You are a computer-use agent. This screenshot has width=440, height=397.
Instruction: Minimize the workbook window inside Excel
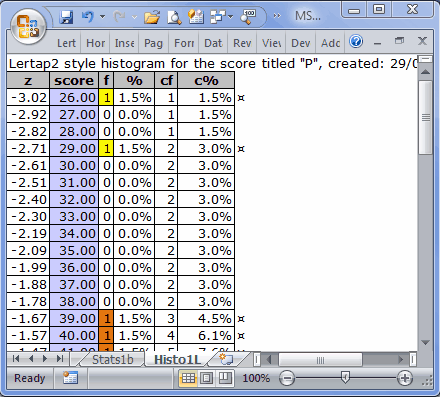(x=377, y=42)
